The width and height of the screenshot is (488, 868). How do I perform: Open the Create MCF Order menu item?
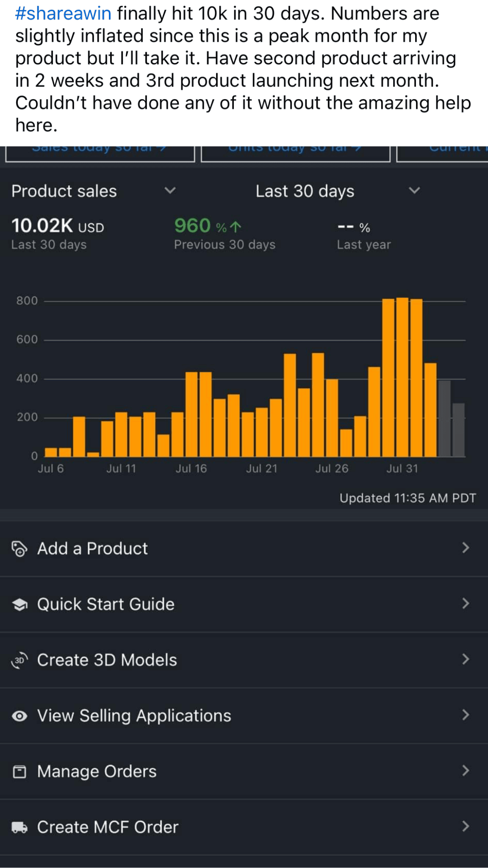pyautogui.click(x=108, y=827)
